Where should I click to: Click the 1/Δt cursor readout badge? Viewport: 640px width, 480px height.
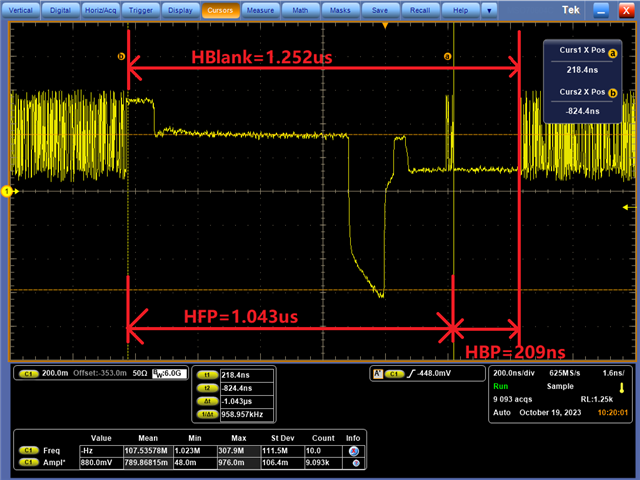tap(207, 414)
